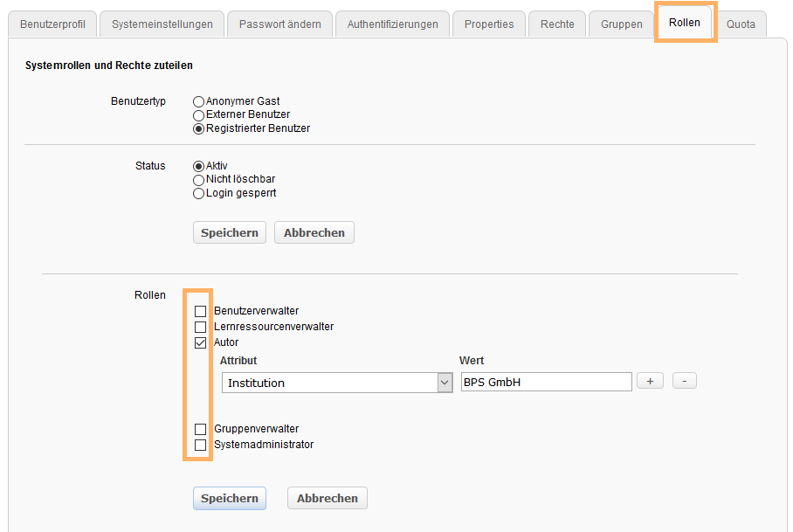Click Abbrechen under the Status section

(314, 232)
